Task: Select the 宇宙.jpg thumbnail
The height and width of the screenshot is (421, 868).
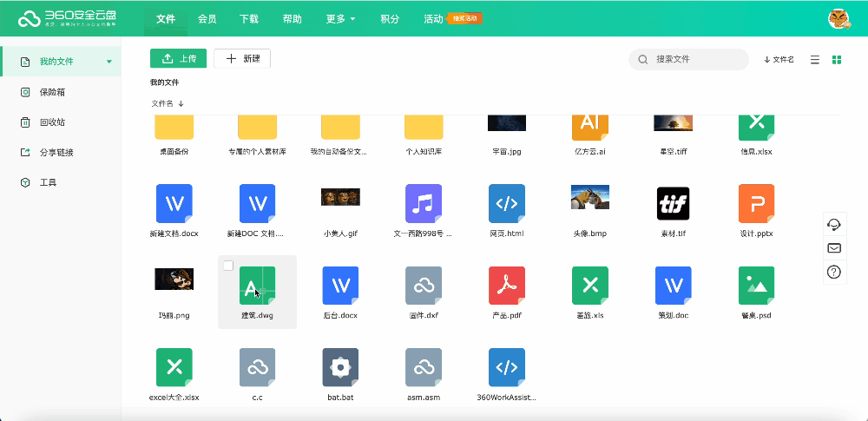Action: [507, 123]
